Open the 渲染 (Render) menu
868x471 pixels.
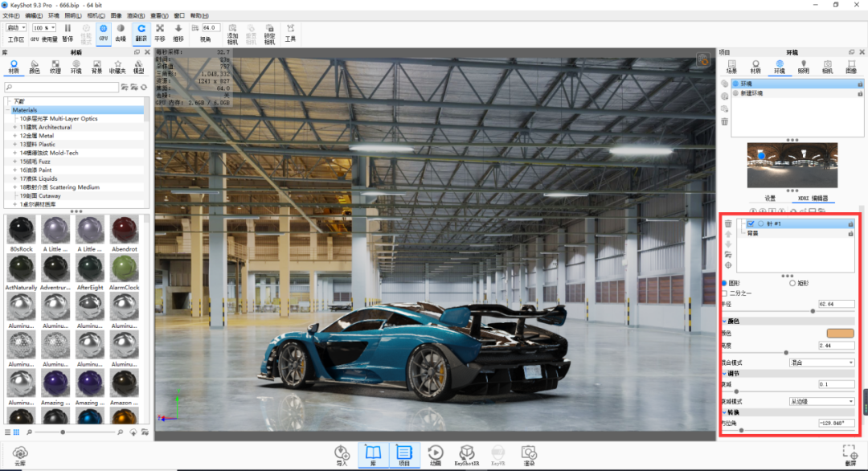[136, 15]
